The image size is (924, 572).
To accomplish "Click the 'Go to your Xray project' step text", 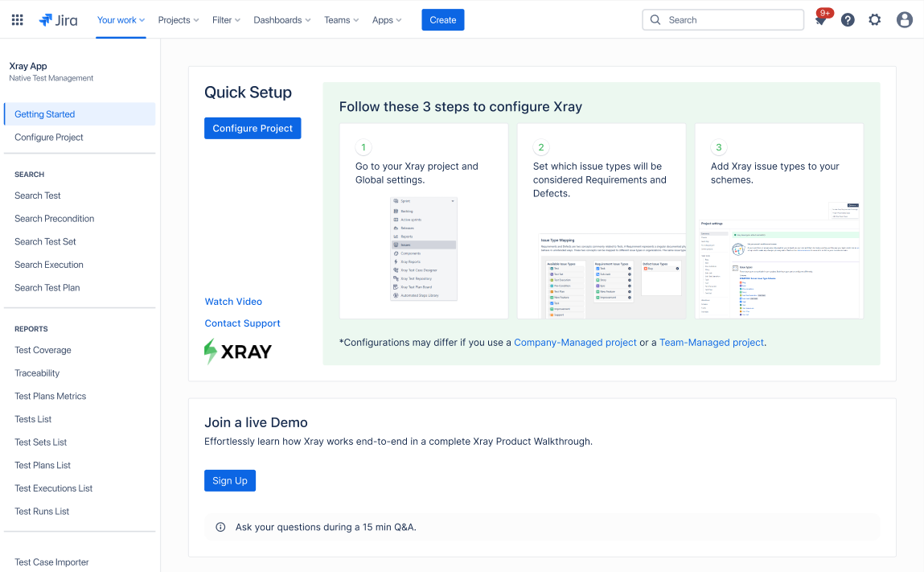I will pos(417,173).
